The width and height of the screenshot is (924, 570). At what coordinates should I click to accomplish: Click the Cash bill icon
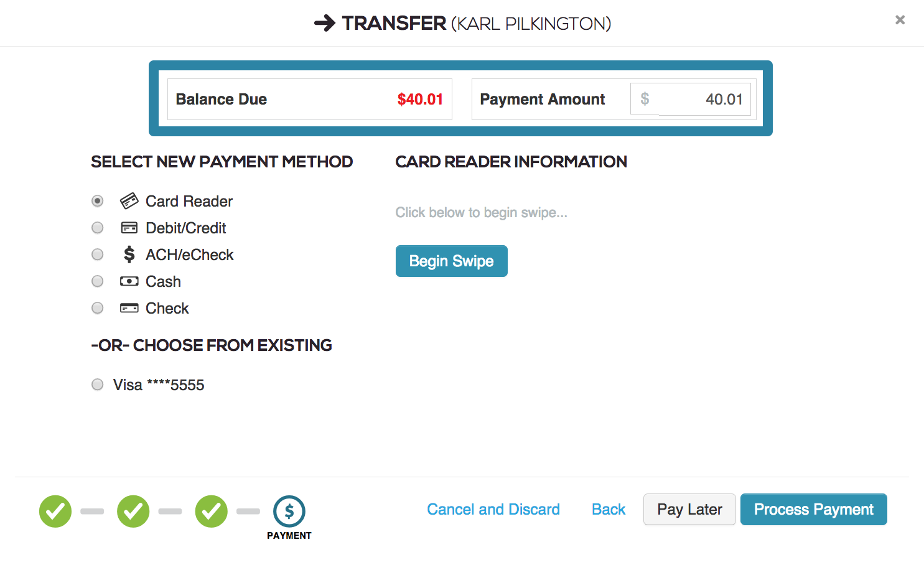129,281
